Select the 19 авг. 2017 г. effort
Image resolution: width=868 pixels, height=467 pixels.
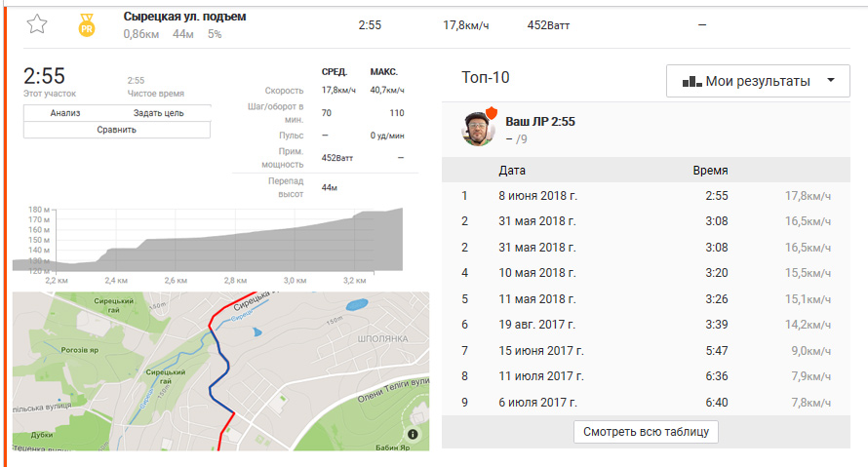(x=536, y=324)
